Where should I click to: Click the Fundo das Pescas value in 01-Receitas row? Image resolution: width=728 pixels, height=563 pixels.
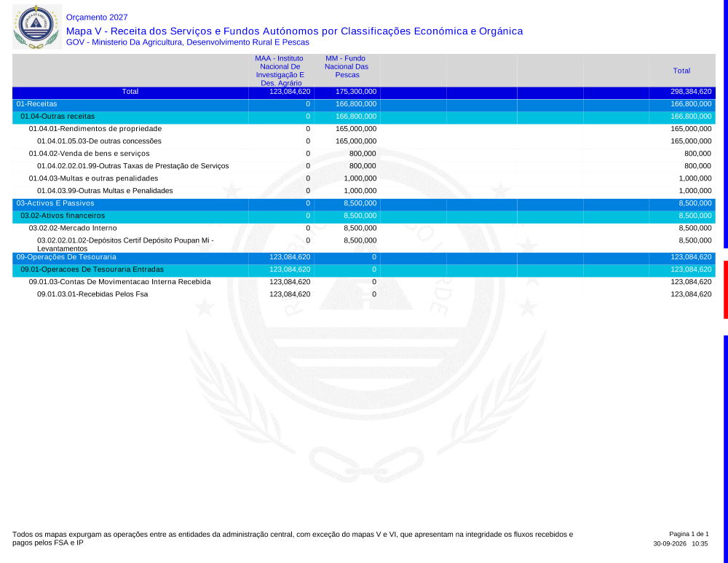coord(356,104)
